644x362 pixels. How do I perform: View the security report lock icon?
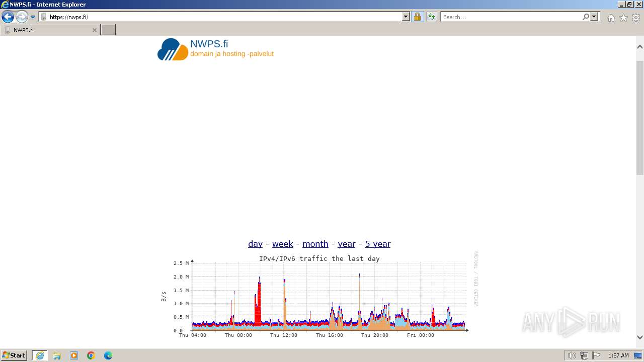(417, 17)
